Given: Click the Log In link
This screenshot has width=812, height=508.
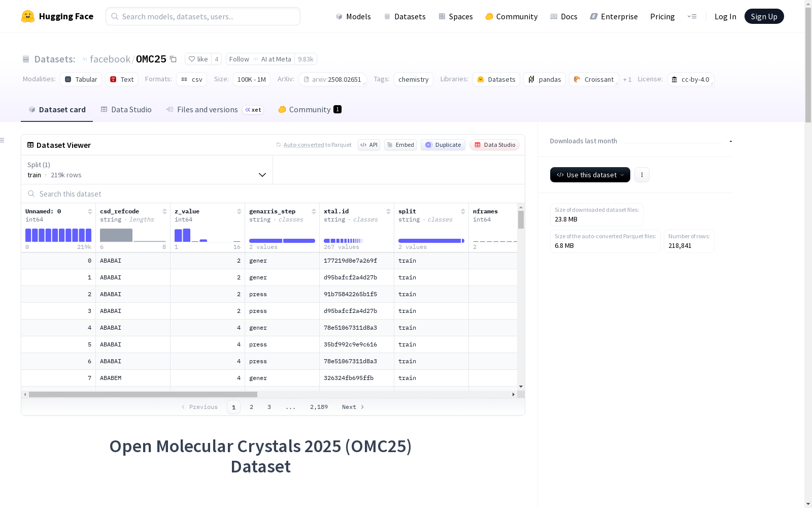Looking at the screenshot, I should (x=725, y=16).
